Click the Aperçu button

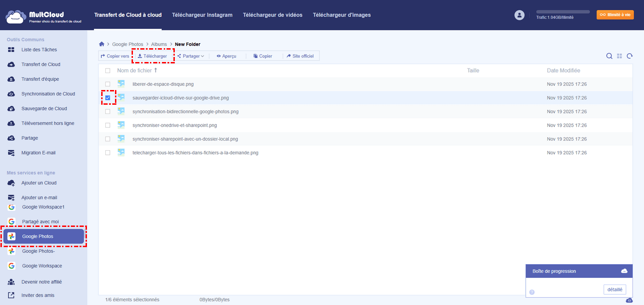tap(226, 56)
